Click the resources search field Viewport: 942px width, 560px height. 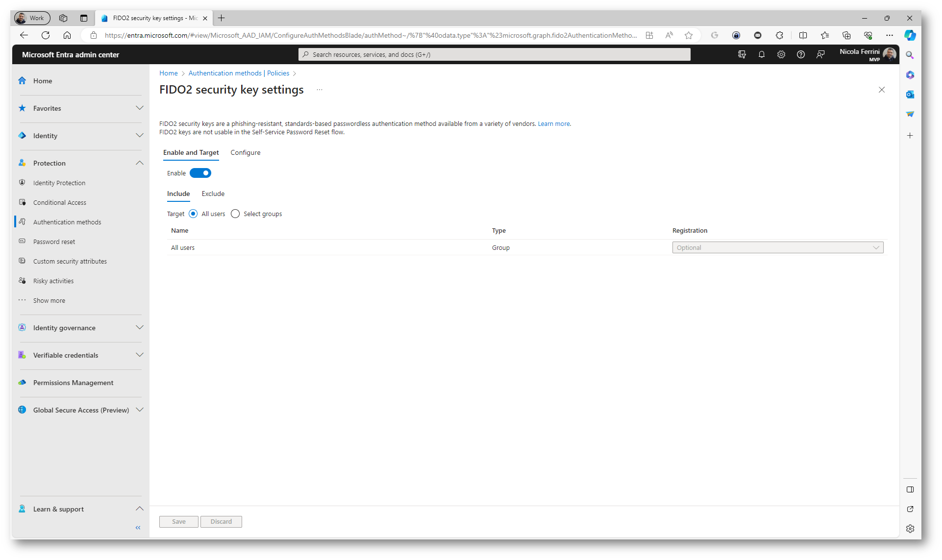pos(494,54)
